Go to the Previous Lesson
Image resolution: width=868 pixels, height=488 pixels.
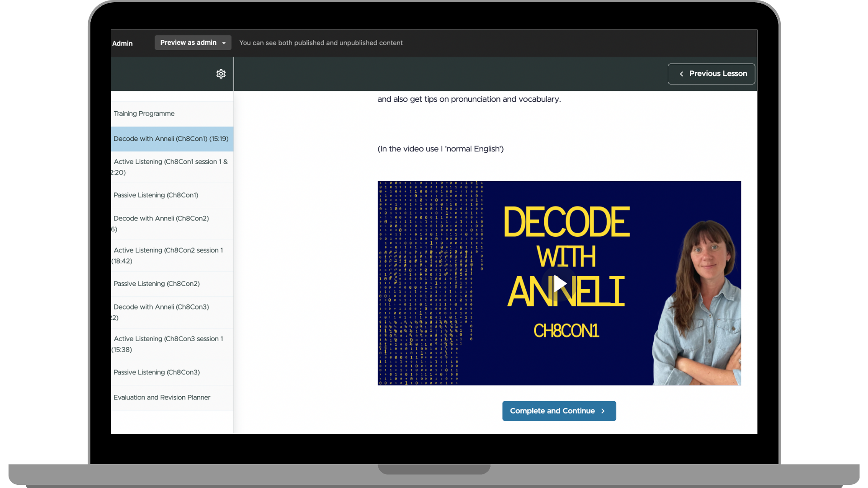coord(711,74)
